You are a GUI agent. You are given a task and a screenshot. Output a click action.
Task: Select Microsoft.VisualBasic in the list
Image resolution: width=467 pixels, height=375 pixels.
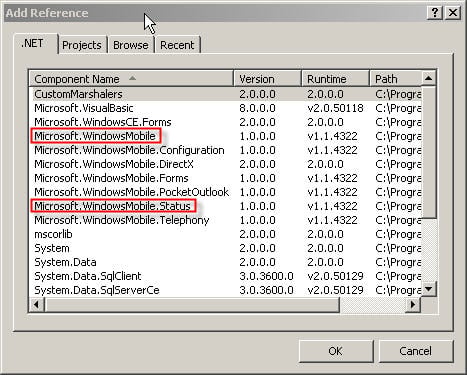[226, 108]
